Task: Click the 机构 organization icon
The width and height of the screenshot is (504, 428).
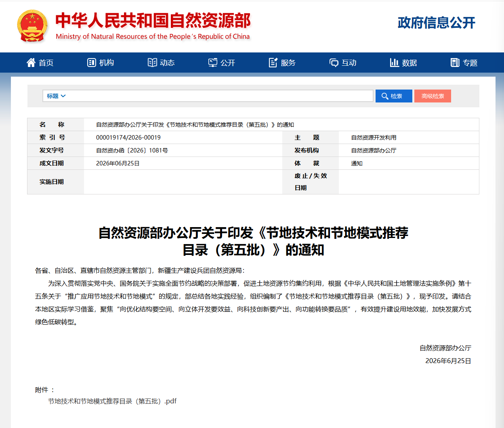Action: (x=92, y=63)
